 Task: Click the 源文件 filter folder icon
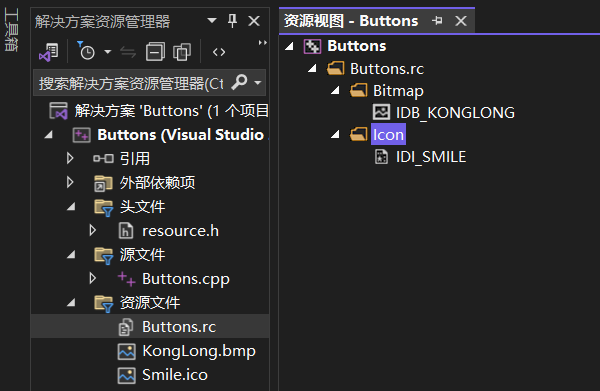coord(104,256)
